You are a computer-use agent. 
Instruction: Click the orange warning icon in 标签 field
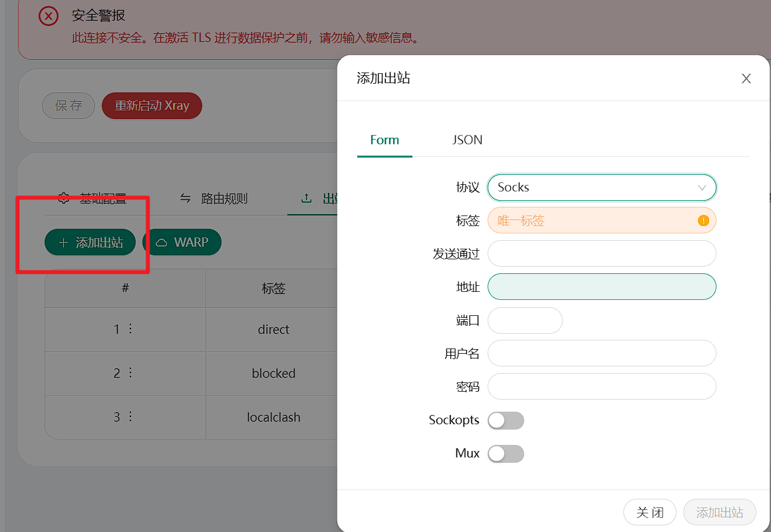[703, 221]
